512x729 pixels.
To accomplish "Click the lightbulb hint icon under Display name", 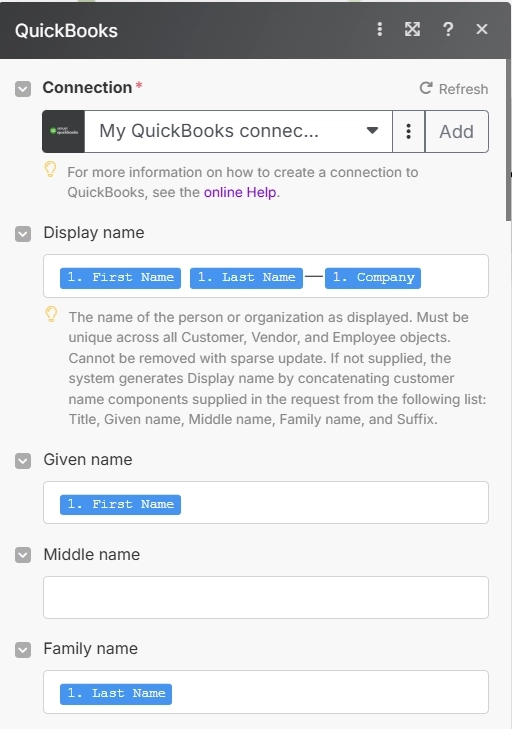I will tap(51, 315).
